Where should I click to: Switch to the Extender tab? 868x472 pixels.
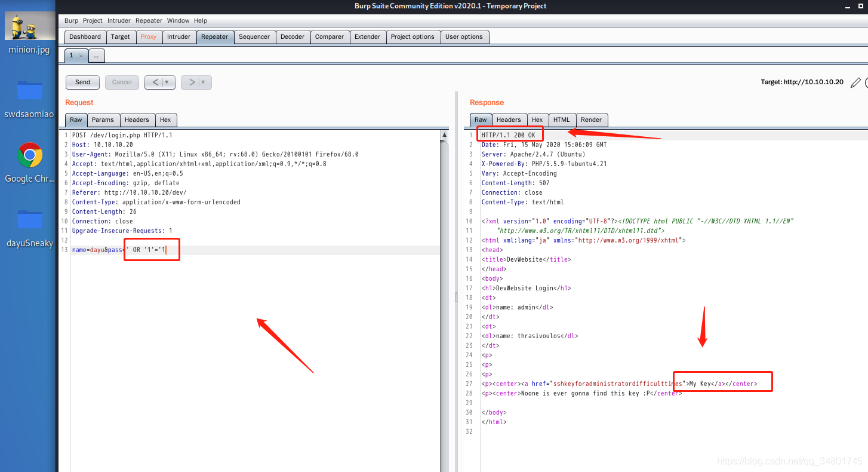point(367,36)
